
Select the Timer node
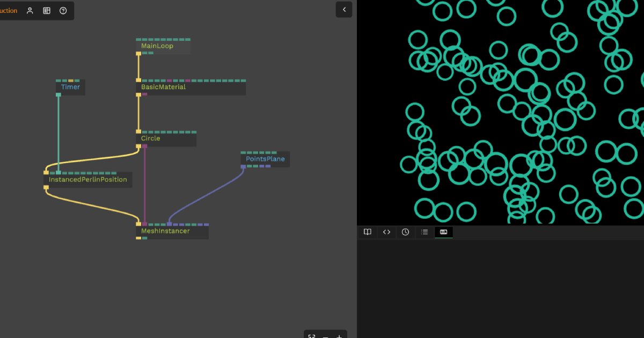[70, 86]
